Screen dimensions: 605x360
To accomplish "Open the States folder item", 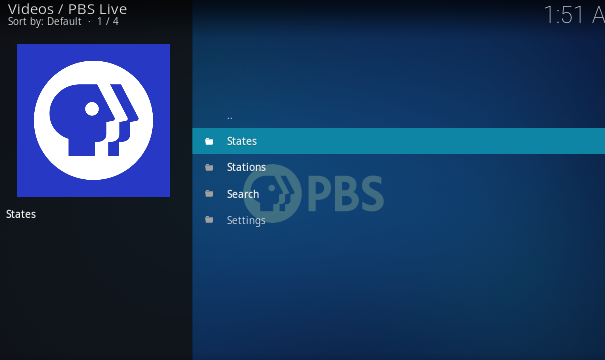I will coord(399,141).
